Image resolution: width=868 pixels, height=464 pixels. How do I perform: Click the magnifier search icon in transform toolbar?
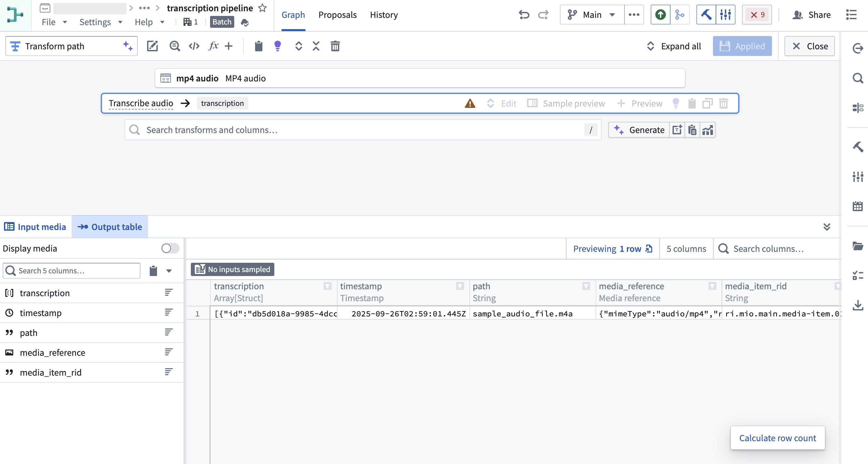pyautogui.click(x=175, y=46)
